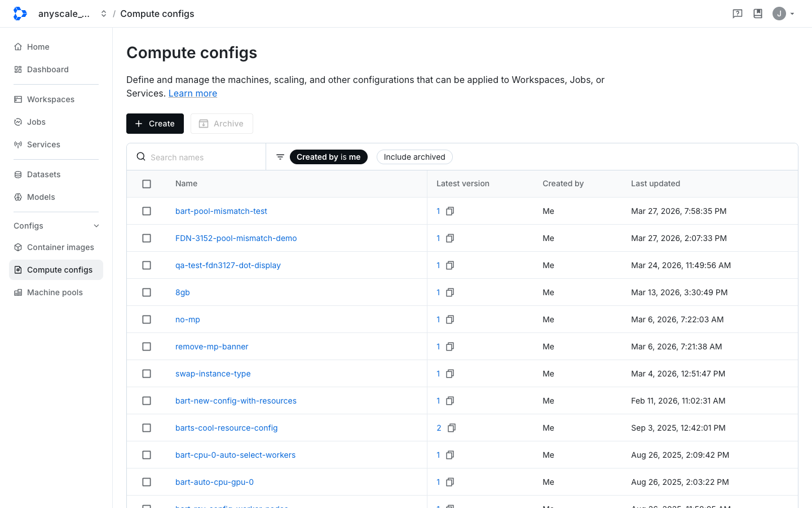Click the Anyscale logo icon
Viewport: 812px width, 508px height.
click(20, 14)
